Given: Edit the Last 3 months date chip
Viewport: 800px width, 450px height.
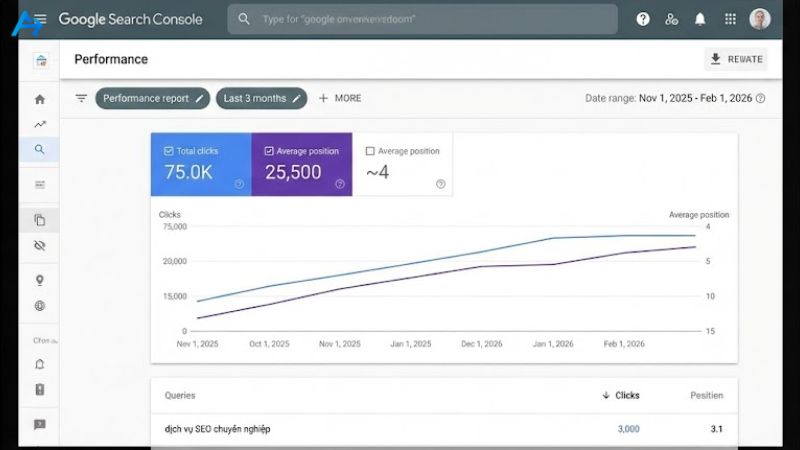Looking at the screenshot, I should (x=261, y=98).
